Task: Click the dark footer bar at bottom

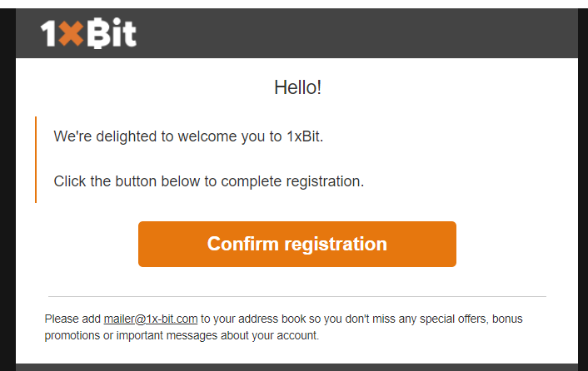Action: pos(297,367)
